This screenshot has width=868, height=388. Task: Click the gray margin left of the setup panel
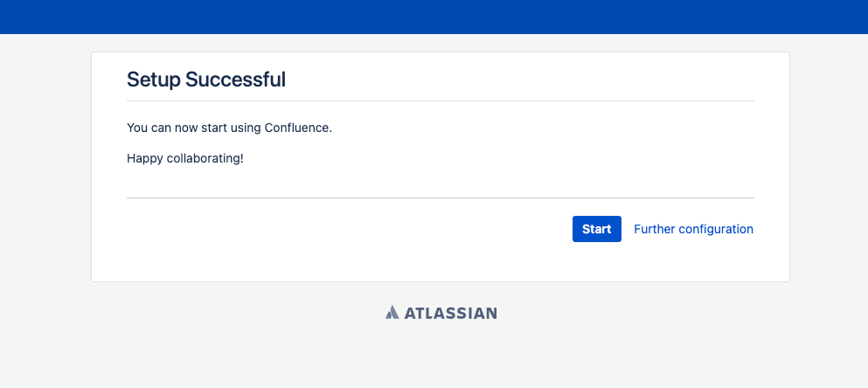(45, 166)
